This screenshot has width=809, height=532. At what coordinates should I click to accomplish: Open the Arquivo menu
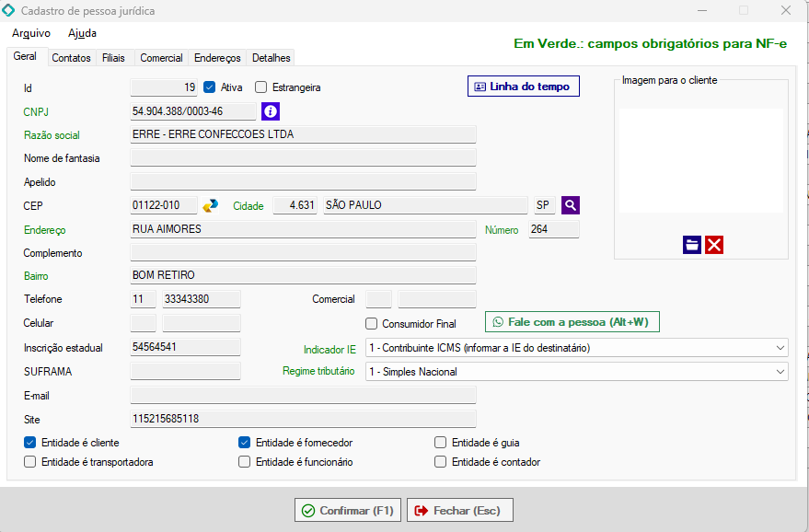pos(31,33)
